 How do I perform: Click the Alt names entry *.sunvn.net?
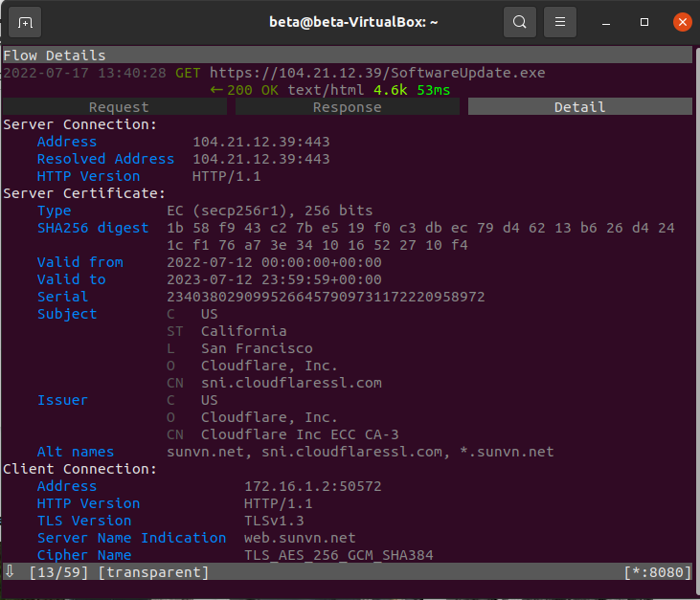coord(507,452)
